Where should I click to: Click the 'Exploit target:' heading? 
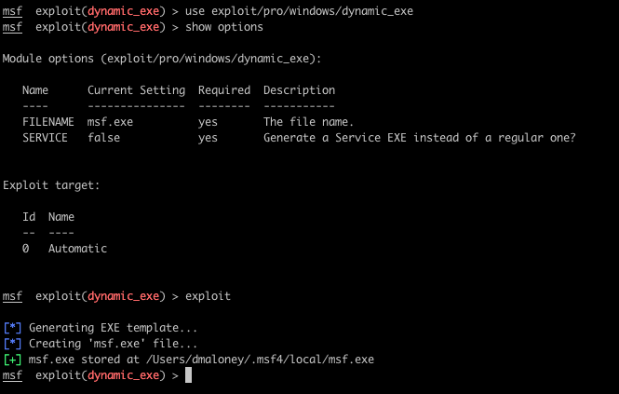coord(51,185)
